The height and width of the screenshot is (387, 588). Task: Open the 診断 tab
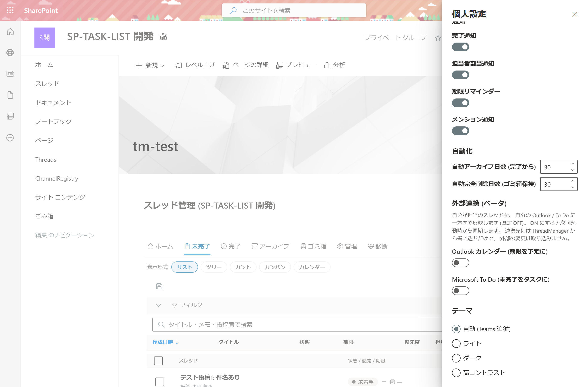pos(378,246)
